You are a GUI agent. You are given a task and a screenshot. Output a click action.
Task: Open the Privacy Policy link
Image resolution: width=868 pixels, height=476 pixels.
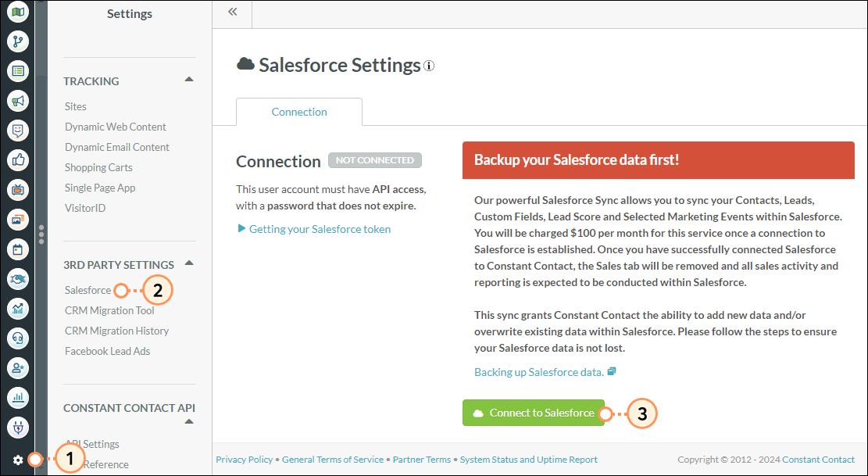point(244,460)
